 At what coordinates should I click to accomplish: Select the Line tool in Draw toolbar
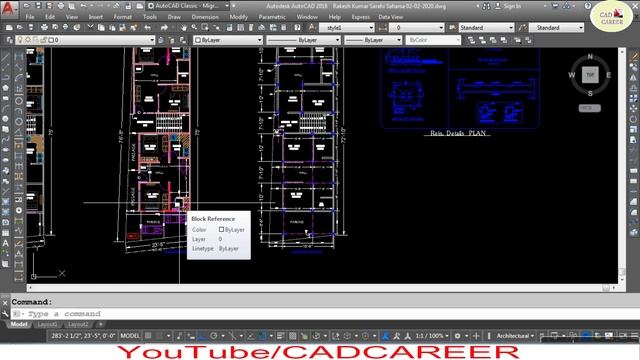(x=5, y=56)
